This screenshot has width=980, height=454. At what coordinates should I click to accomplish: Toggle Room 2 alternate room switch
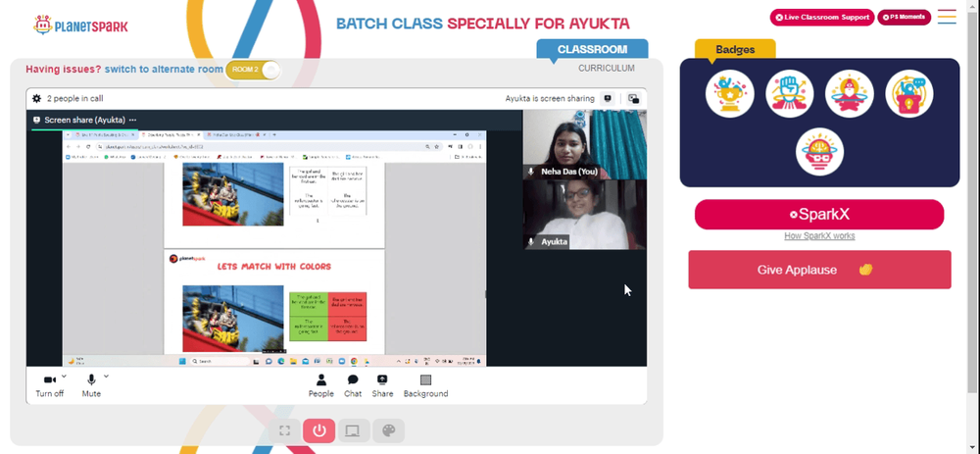tap(253, 70)
